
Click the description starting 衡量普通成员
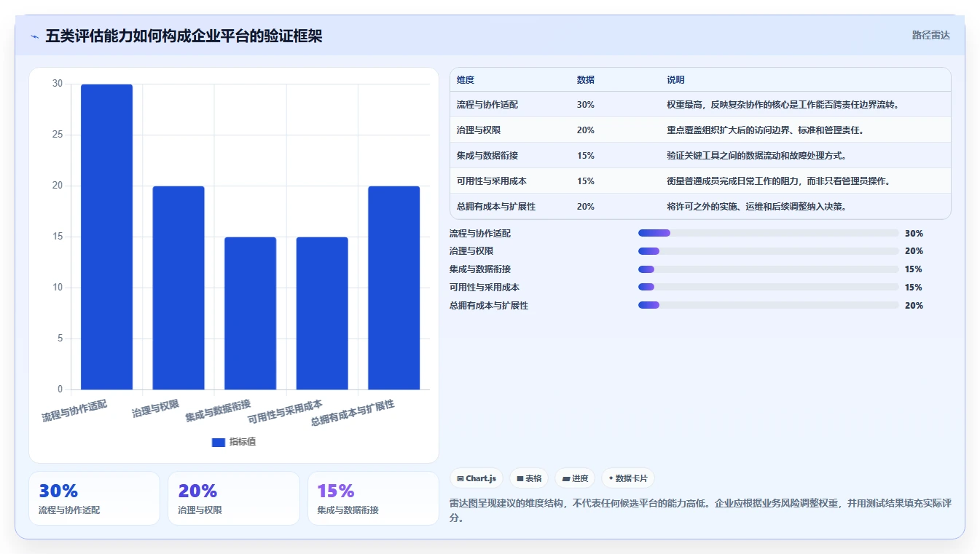[779, 181]
